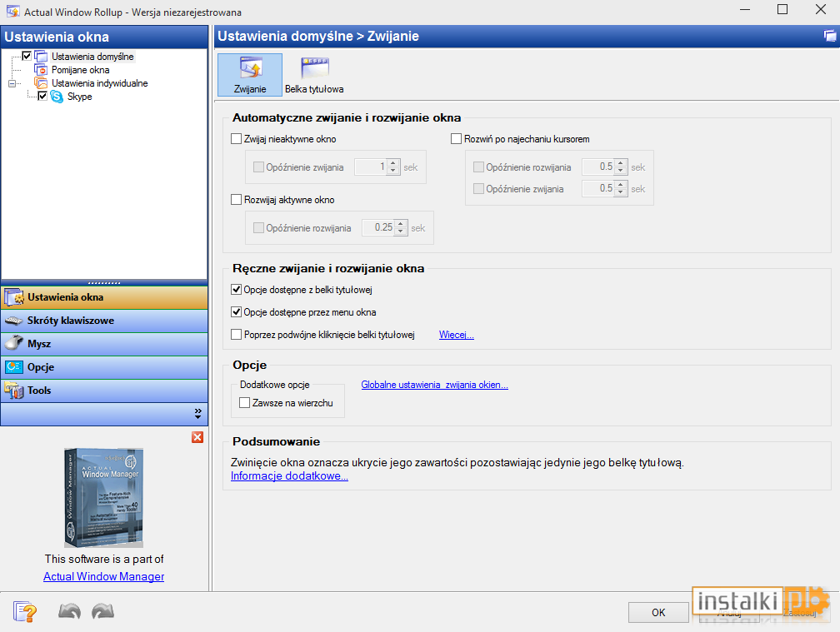The width and height of the screenshot is (840, 632).
Task: Click the redo arrow icon
Action: (102, 611)
